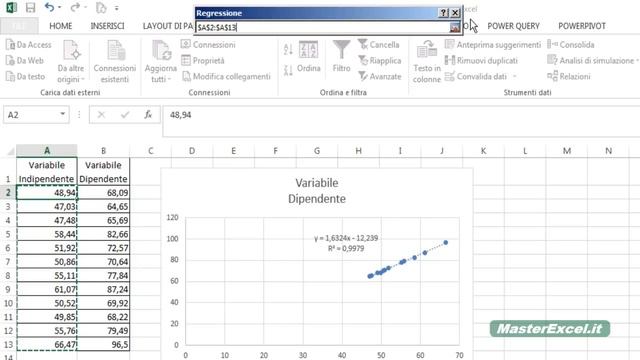Click the insert function fx button
Screen dimensions: 640x360
(148, 115)
